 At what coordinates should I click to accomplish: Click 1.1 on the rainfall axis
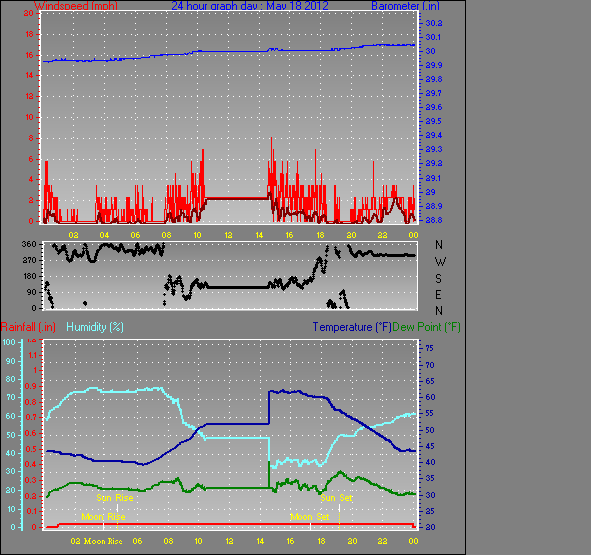coord(33,355)
